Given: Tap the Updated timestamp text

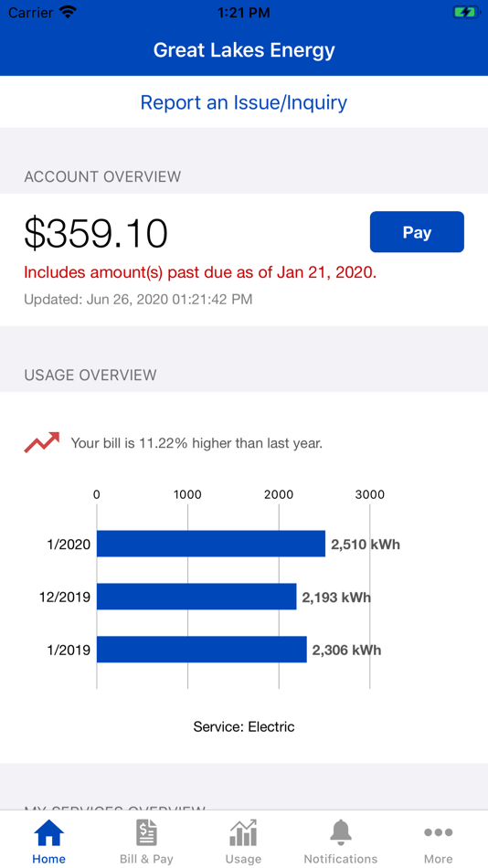Looking at the screenshot, I should [x=138, y=300].
